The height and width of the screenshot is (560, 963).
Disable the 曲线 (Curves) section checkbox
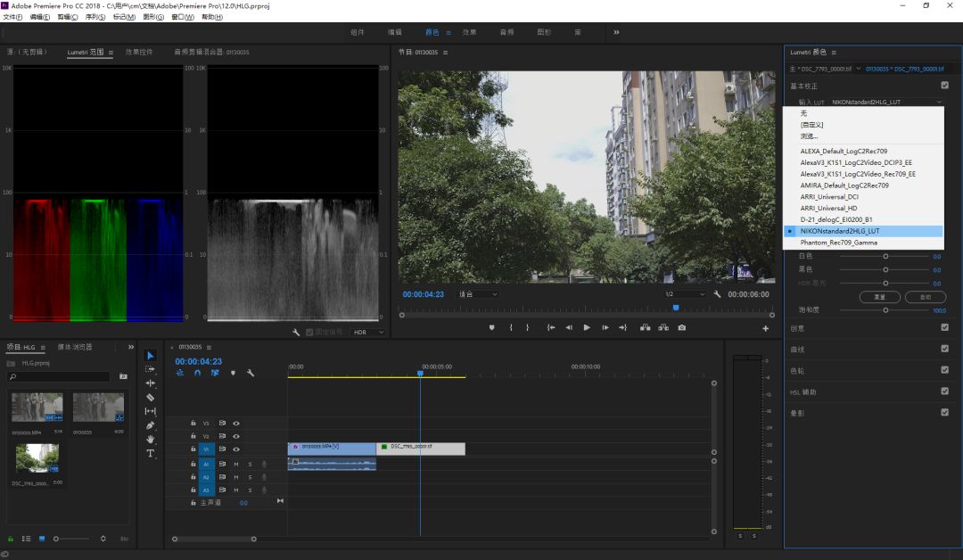click(944, 349)
